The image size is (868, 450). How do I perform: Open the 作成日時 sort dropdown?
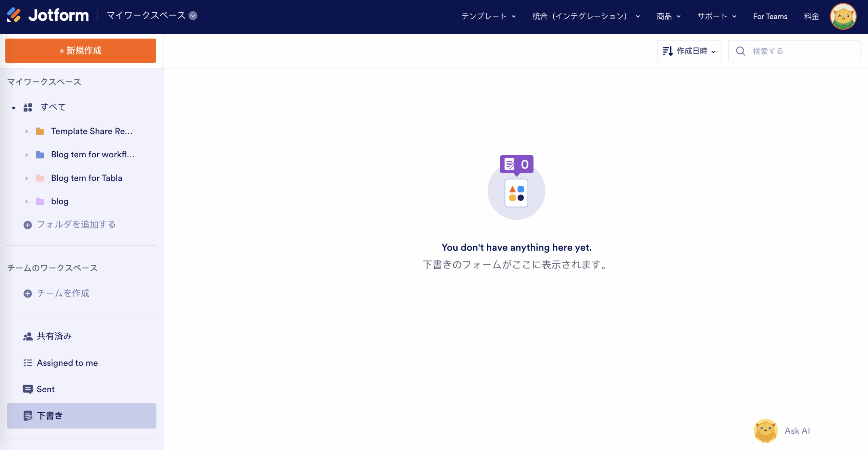pyautogui.click(x=689, y=51)
